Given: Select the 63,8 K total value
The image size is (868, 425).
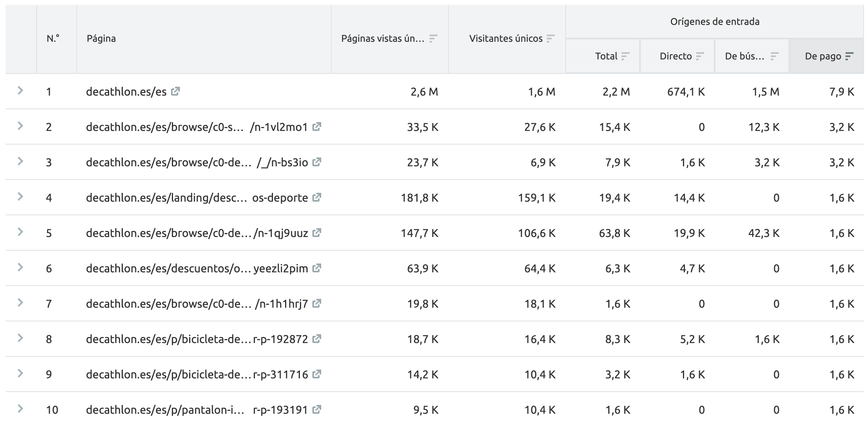Looking at the screenshot, I should 615,233.
